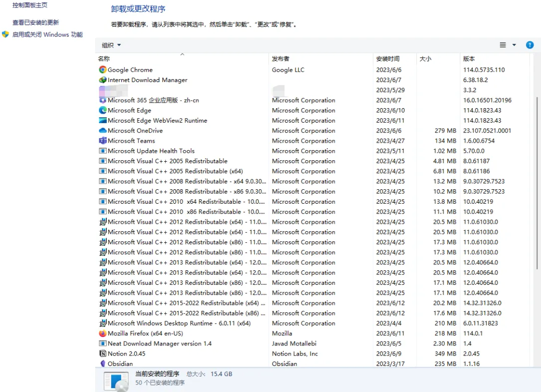Screen dimensions: 541x392
Task: Select Microsoft 365 企业应用版 - zh-cn entry
Action: (x=153, y=100)
